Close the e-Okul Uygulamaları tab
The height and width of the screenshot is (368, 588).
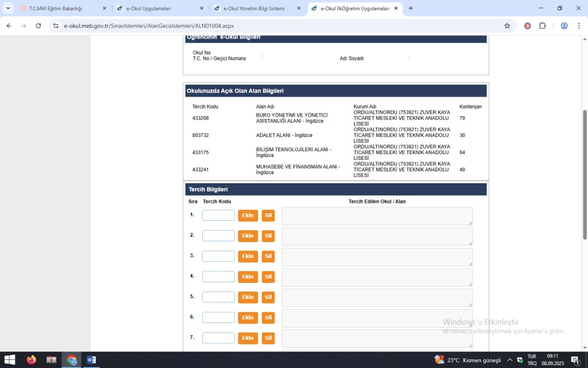(202, 9)
